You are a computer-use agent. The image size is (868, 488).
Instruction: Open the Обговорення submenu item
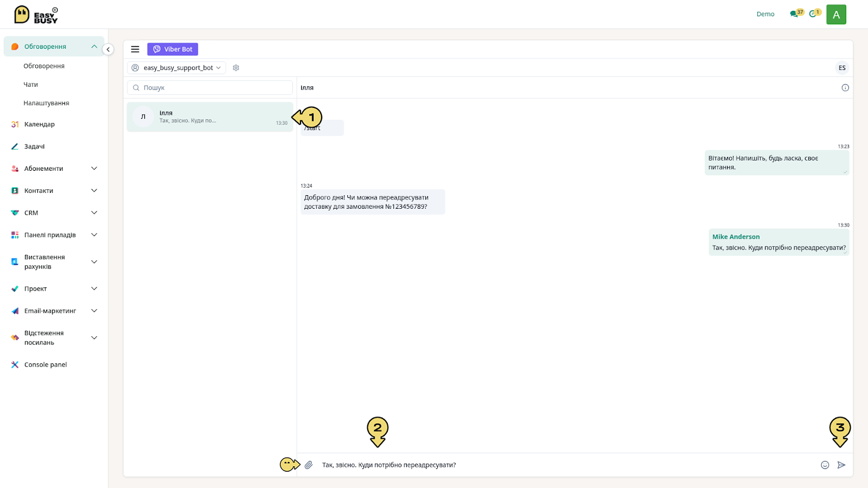tap(44, 66)
